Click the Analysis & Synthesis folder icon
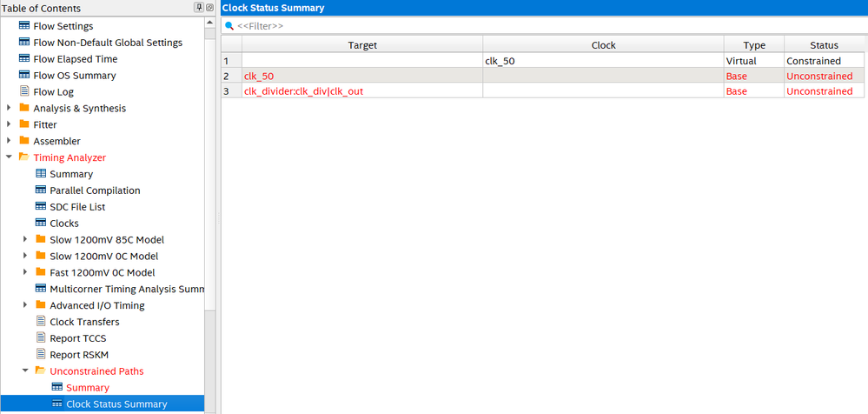The height and width of the screenshot is (414, 868). [24, 108]
